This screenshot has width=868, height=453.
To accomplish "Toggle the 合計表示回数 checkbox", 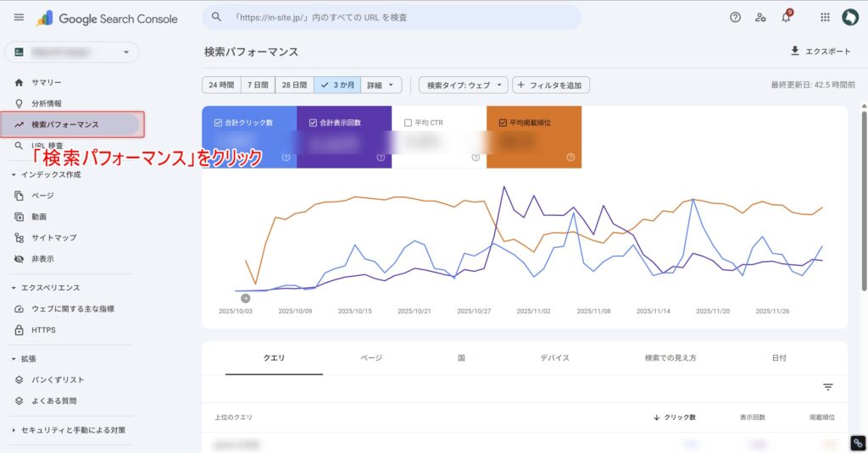I will point(313,123).
